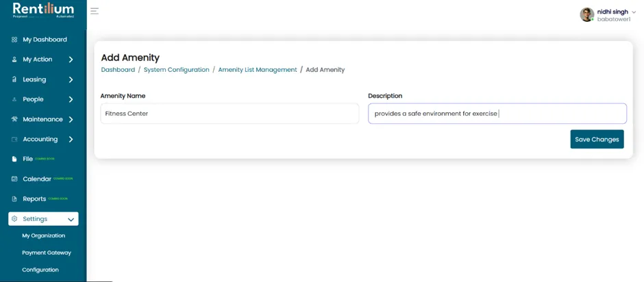Select the Settings menu label
644x282 pixels.
[x=35, y=219]
